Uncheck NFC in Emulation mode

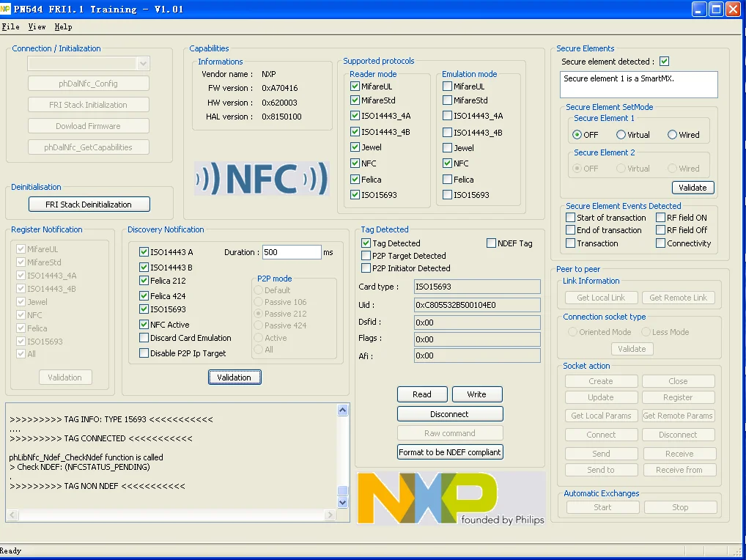click(447, 163)
